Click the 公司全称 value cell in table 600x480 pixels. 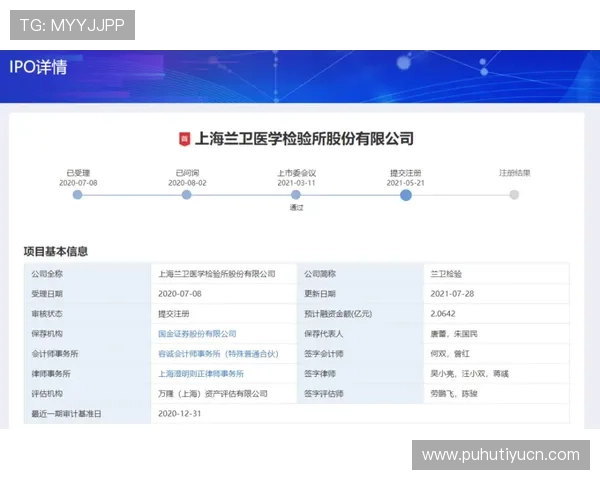click(x=224, y=274)
